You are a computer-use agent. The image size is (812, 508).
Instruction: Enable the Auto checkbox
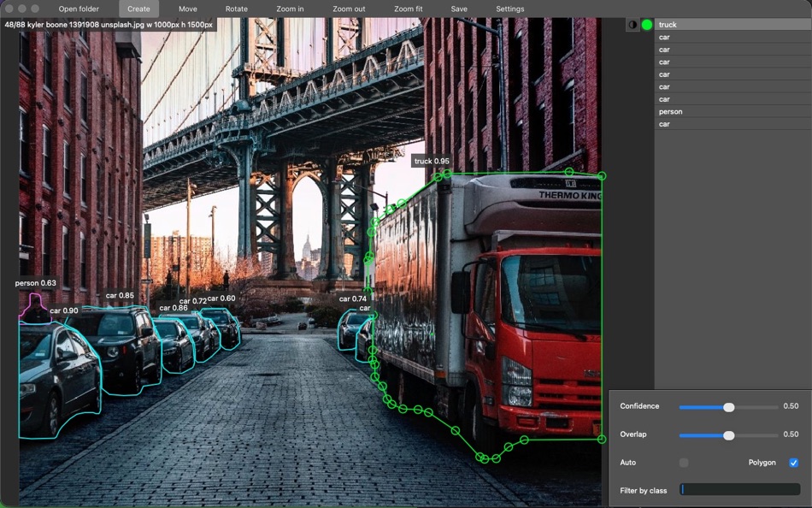684,463
